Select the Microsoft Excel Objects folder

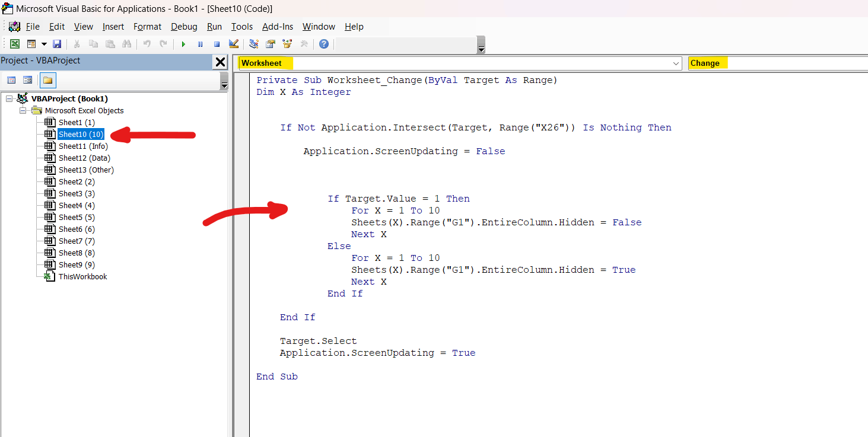84,110
